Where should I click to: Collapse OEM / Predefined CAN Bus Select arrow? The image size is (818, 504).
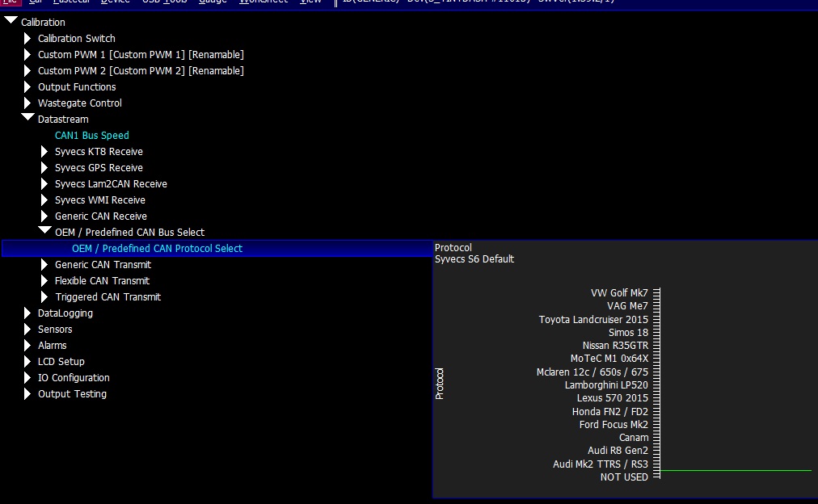click(44, 231)
